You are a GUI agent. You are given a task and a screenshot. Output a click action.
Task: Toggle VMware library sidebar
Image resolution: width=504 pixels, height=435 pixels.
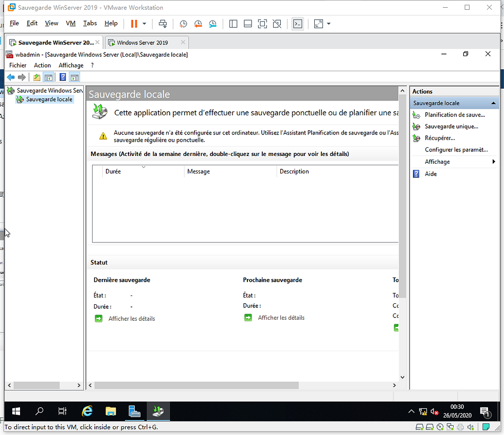pyautogui.click(x=233, y=24)
